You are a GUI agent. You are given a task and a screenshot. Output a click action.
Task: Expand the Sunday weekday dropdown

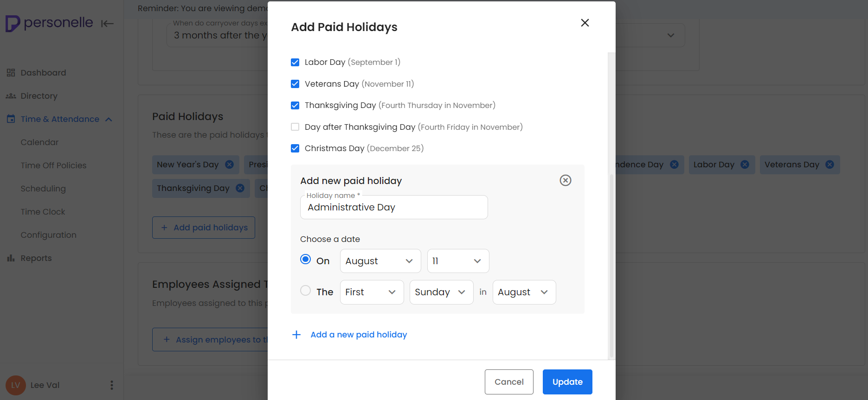pos(441,292)
